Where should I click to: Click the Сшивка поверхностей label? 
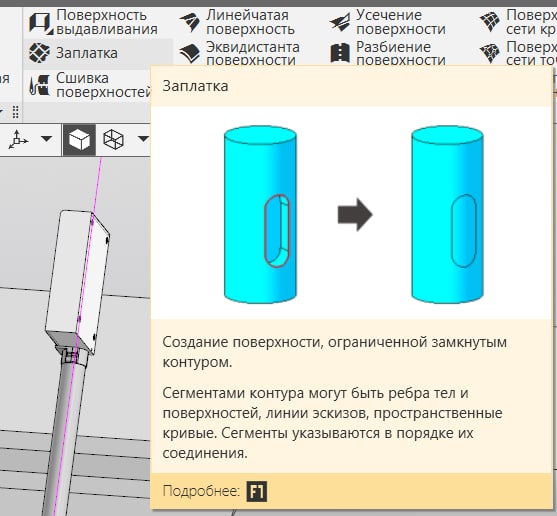103,85
